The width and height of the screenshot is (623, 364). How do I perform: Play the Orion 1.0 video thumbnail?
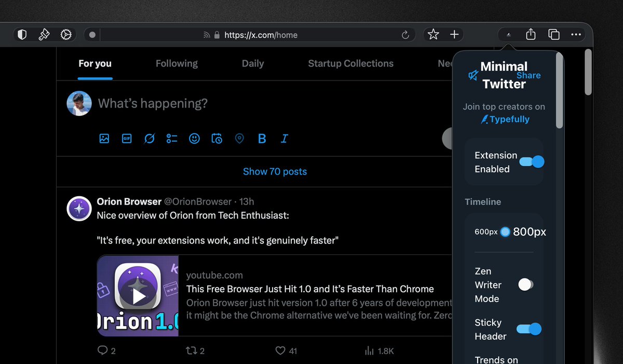(138, 295)
